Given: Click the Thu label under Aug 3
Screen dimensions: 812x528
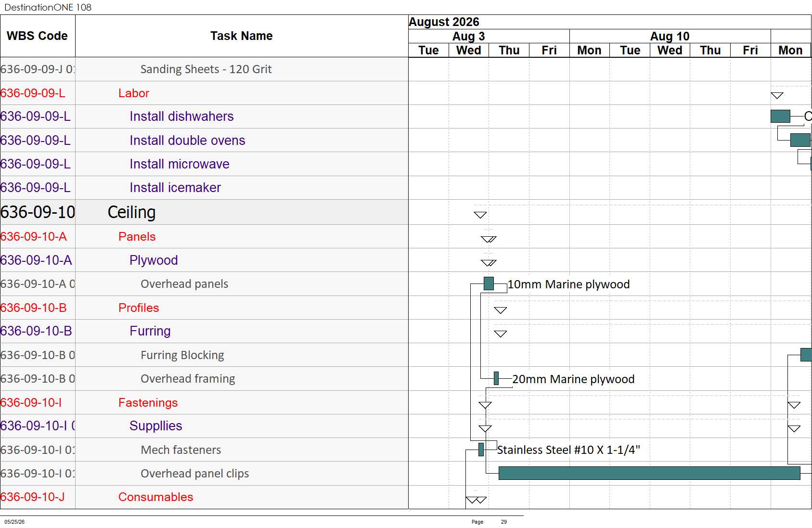Looking at the screenshot, I should click(x=509, y=51).
